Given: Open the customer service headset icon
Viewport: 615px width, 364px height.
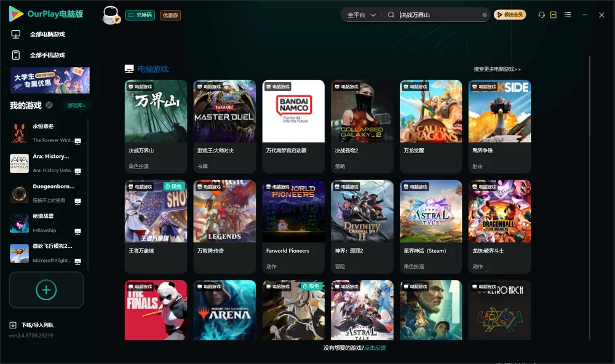Looking at the screenshot, I should coord(542,15).
